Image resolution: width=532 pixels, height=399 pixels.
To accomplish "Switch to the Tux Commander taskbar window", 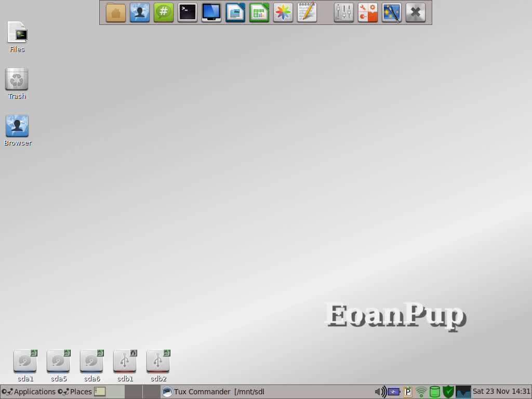I will (x=213, y=392).
